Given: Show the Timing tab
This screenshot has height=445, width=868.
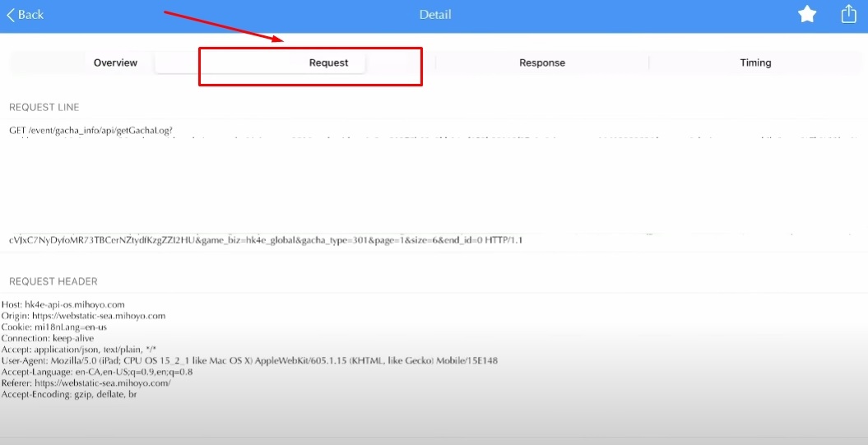Looking at the screenshot, I should [755, 63].
